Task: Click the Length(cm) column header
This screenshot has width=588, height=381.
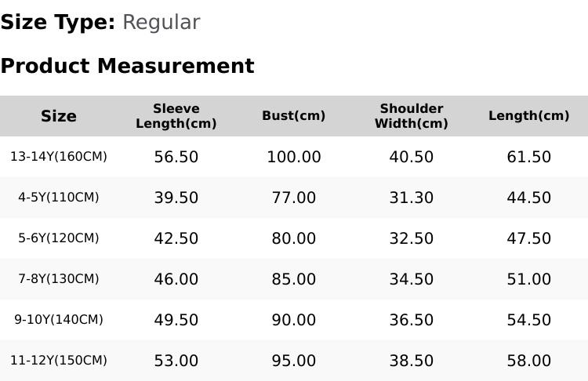Action: 528,115
